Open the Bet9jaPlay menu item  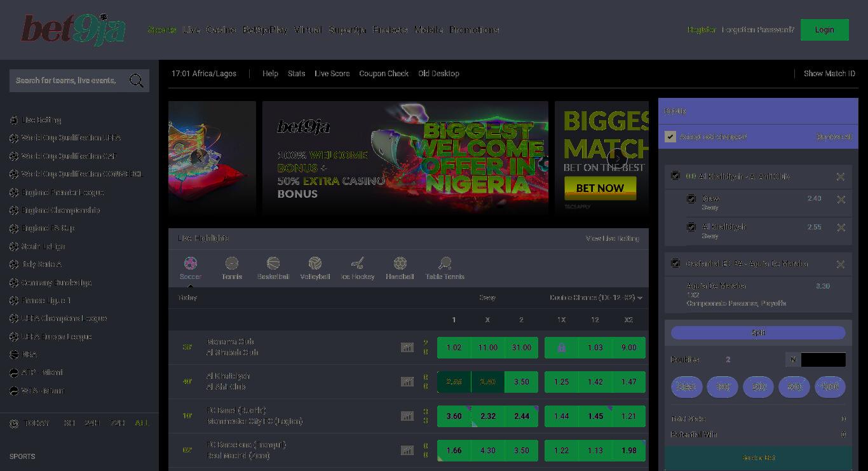[x=265, y=30]
